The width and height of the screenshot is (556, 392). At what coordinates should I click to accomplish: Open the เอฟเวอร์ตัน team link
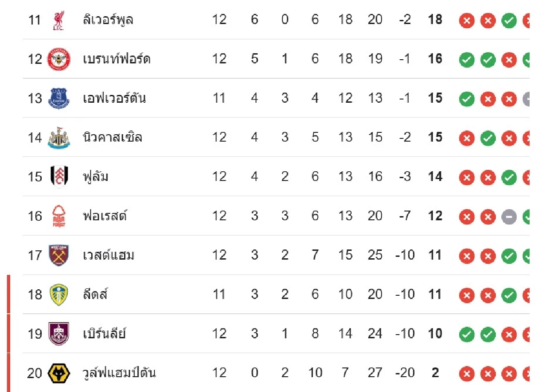[114, 98]
